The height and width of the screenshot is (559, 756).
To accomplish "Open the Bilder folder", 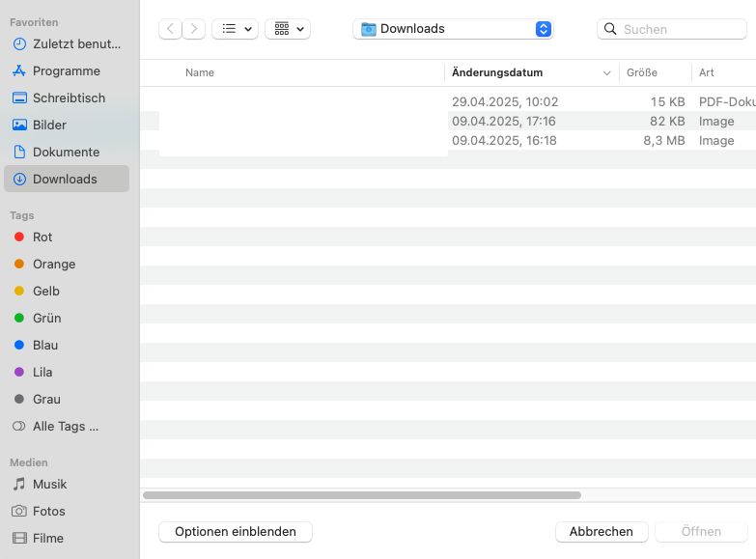I will [x=49, y=125].
